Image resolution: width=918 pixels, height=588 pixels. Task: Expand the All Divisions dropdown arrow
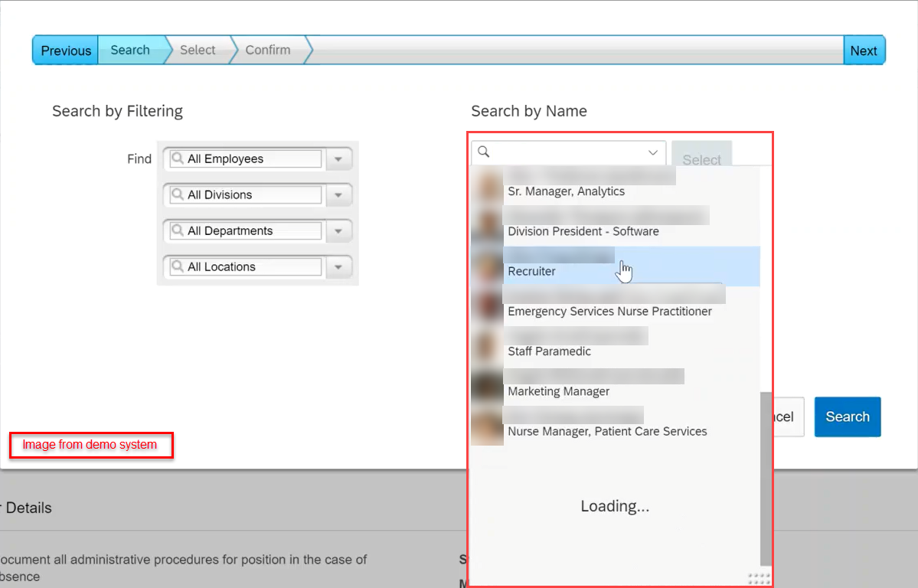pyautogui.click(x=338, y=195)
